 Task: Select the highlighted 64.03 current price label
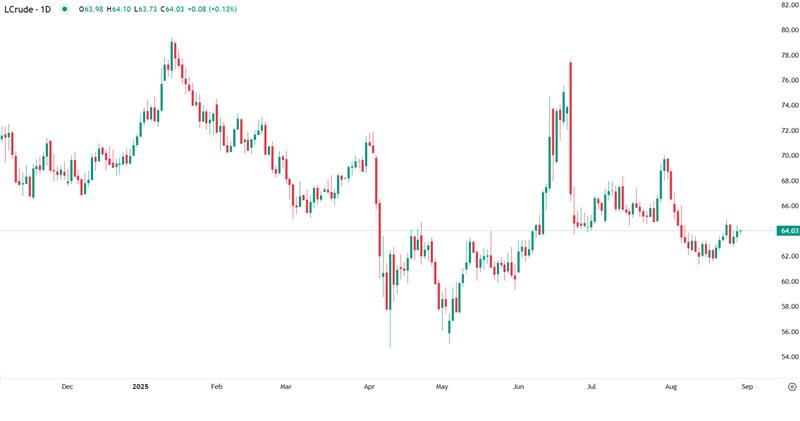(x=789, y=231)
